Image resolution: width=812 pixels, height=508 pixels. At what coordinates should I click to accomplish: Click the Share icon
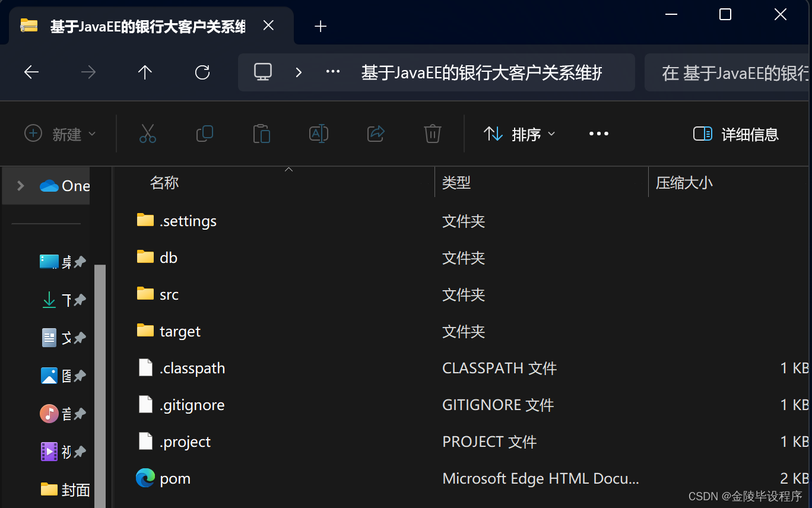[375, 134]
